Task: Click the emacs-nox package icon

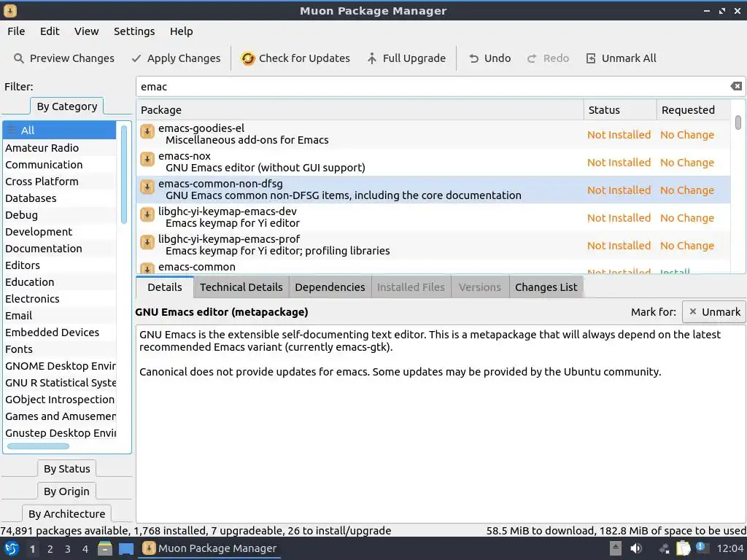Action: 147,158
